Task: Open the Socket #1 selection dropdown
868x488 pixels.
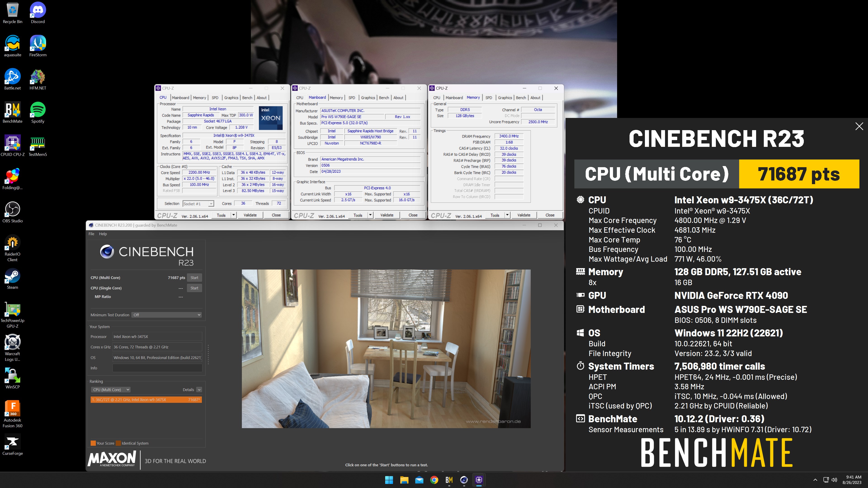Action: pyautogui.click(x=198, y=204)
